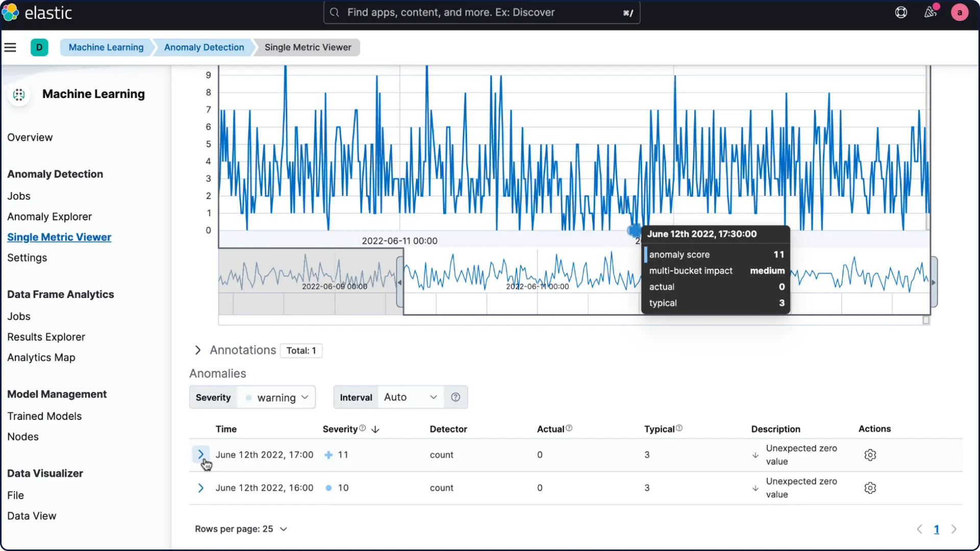Click the green D space selector
This screenshot has height=551, width=980.
[39, 47]
